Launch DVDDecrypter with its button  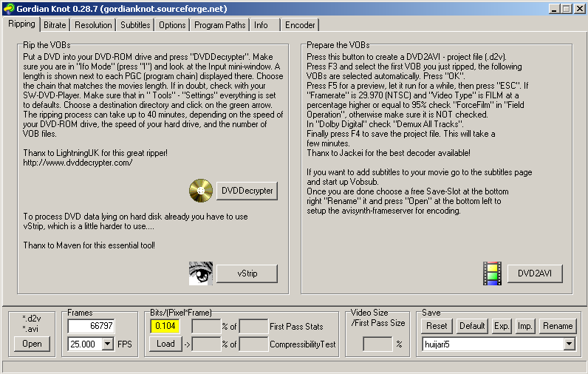[247, 191]
